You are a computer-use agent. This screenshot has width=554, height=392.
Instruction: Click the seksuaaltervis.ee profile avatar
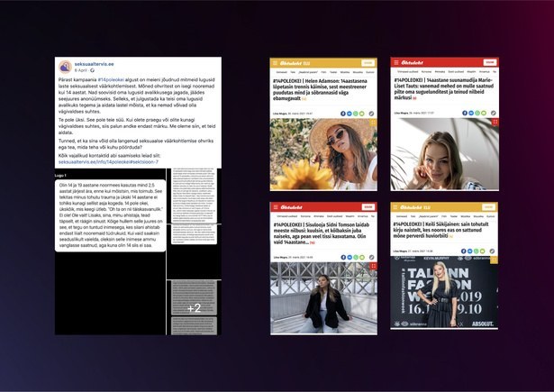click(67, 67)
